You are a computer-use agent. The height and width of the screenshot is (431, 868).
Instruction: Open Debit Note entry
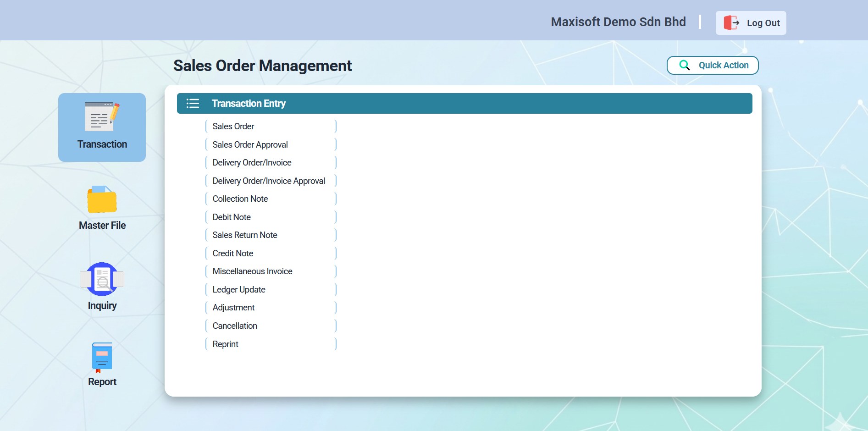(271, 217)
